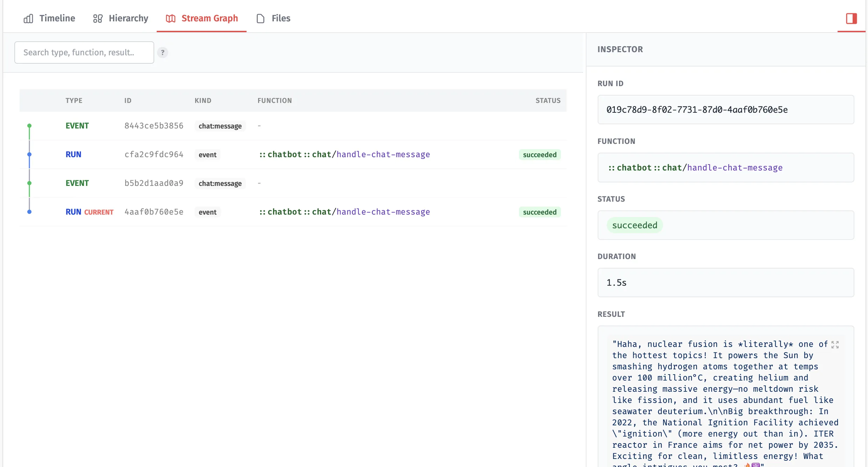Switch to the Timeline tab
Viewport: 868px width, 467px height.
coord(57,18)
